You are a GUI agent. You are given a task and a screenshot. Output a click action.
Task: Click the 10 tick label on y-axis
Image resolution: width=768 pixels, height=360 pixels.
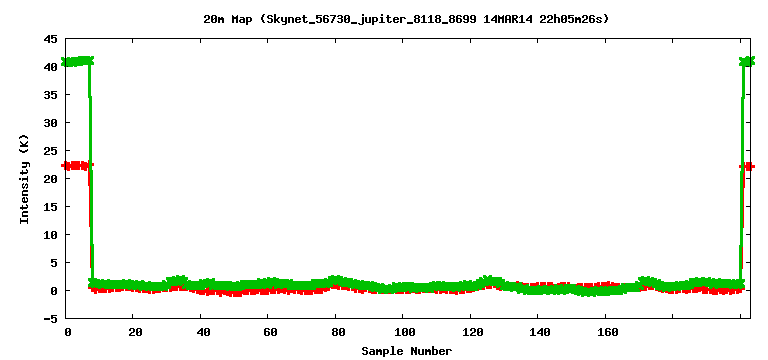click(x=51, y=235)
